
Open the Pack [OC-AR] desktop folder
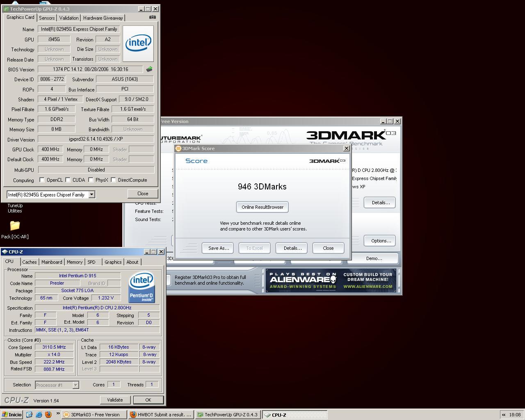point(15,230)
